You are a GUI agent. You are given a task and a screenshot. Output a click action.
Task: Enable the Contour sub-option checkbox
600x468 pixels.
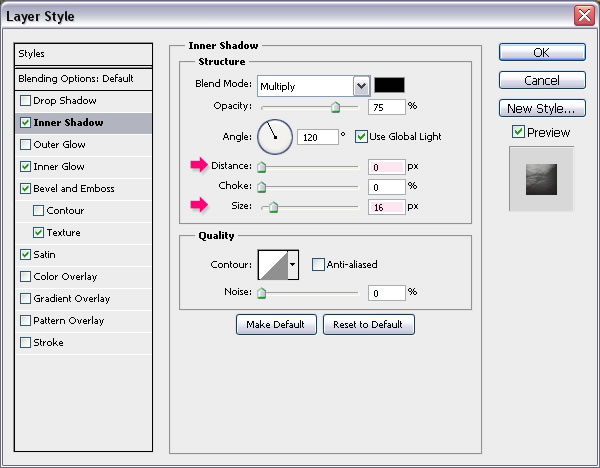38,210
